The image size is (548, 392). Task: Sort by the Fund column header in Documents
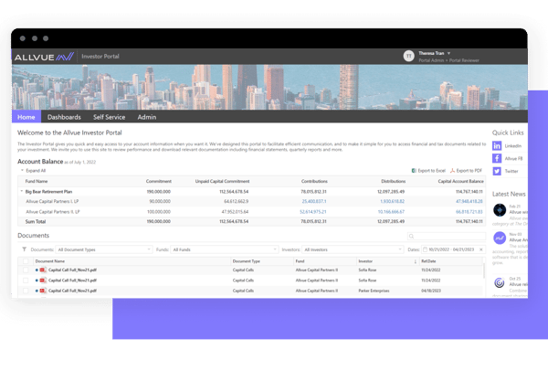300,261
